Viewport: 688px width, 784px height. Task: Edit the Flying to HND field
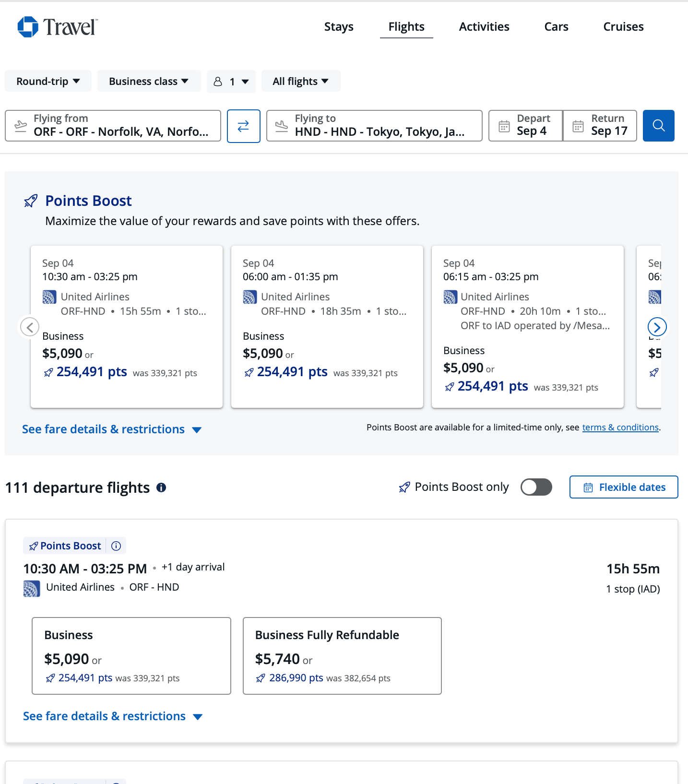(374, 126)
